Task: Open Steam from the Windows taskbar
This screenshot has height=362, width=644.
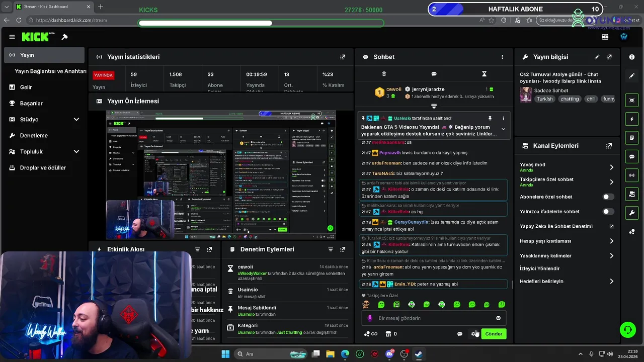Action: point(418,354)
